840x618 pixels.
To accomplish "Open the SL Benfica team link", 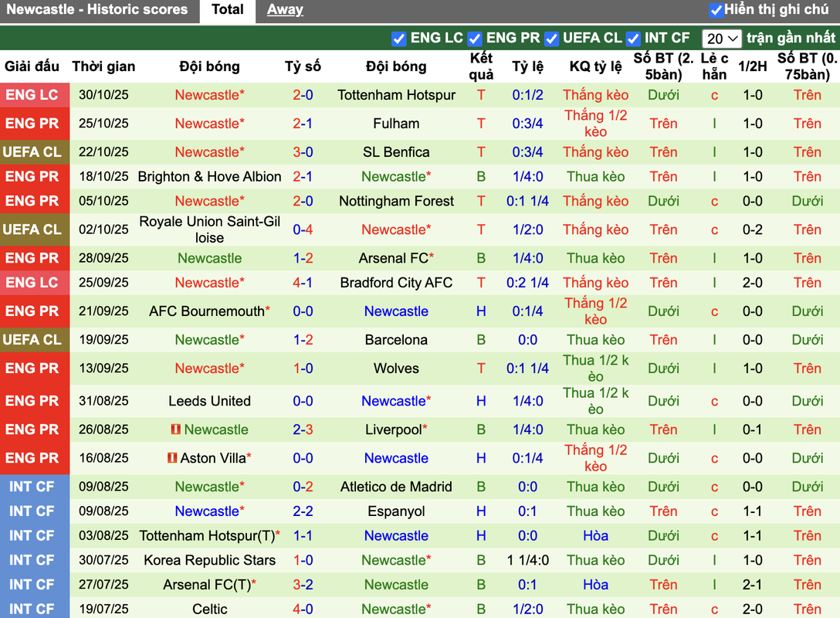I will (396, 152).
